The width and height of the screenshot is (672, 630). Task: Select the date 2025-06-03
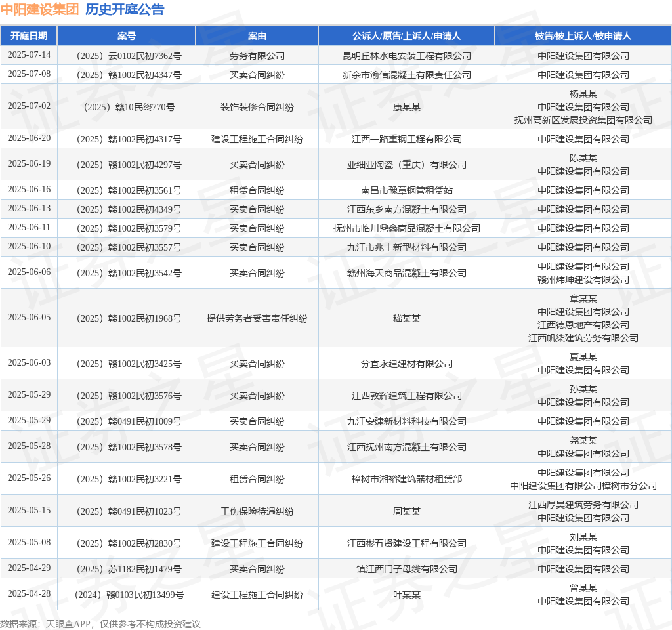click(x=29, y=362)
